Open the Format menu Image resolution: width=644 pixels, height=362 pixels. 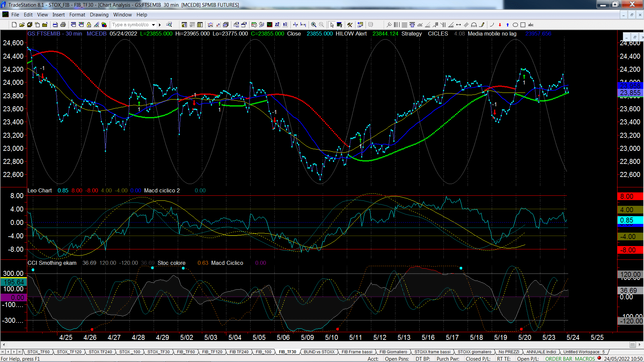77,15
